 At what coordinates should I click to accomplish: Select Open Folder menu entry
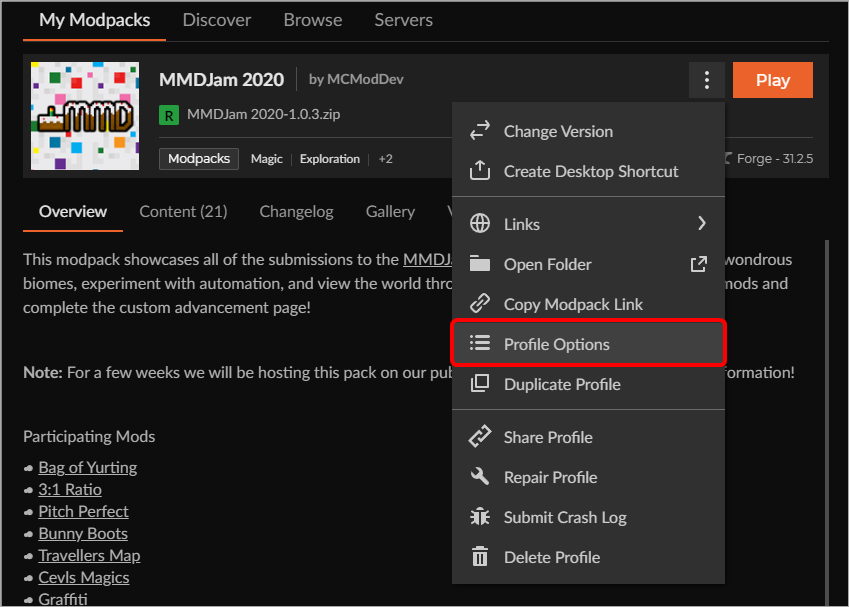coord(589,264)
